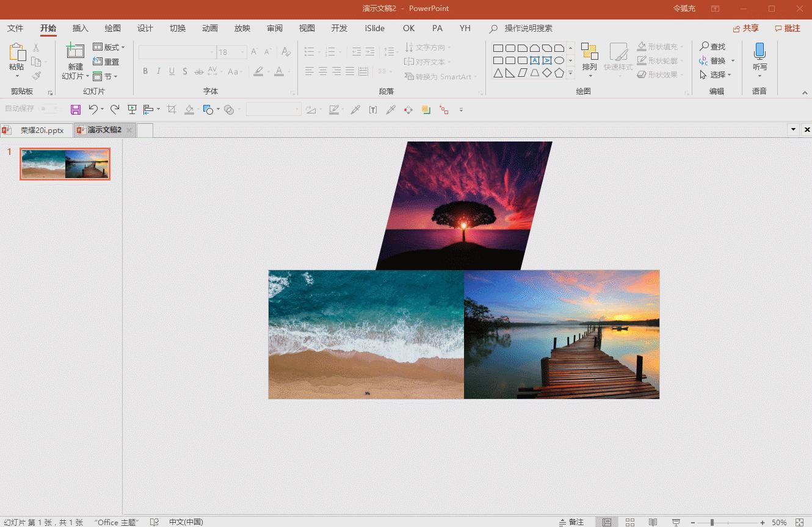Click the Redo arrow icon
Screen dimensions: 812x527
click(114, 109)
